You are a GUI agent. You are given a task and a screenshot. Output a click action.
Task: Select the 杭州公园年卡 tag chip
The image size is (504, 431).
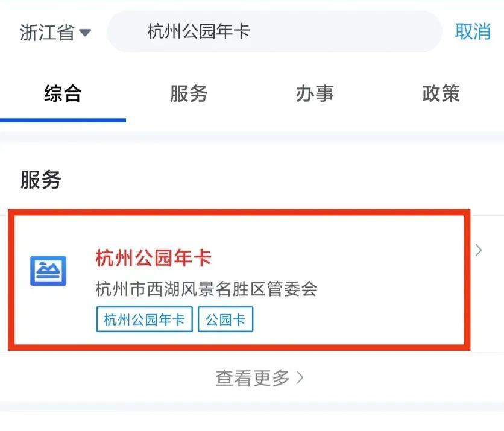click(x=144, y=319)
